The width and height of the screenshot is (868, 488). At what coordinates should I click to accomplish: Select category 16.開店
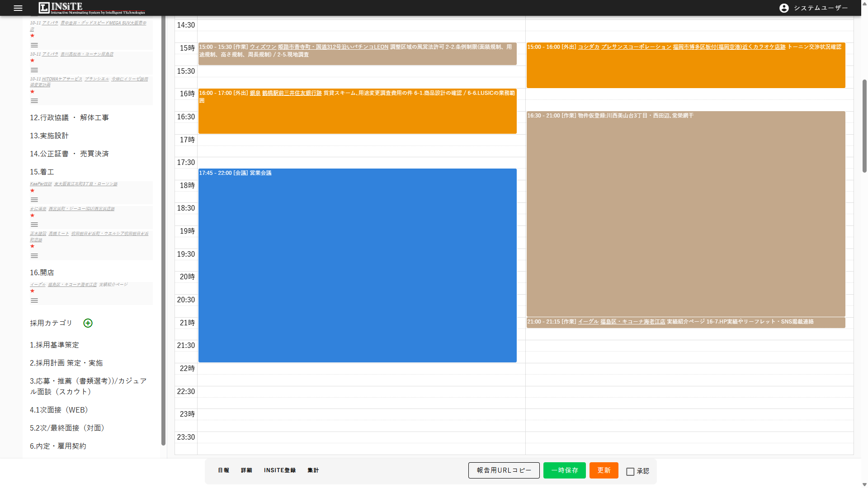pyautogui.click(x=42, y=272)
